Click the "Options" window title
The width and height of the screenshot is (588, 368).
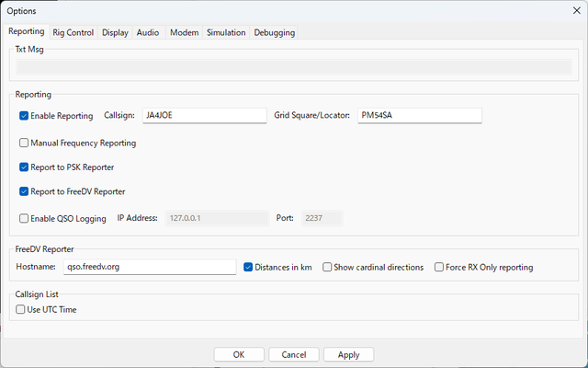tap(21, 11)
